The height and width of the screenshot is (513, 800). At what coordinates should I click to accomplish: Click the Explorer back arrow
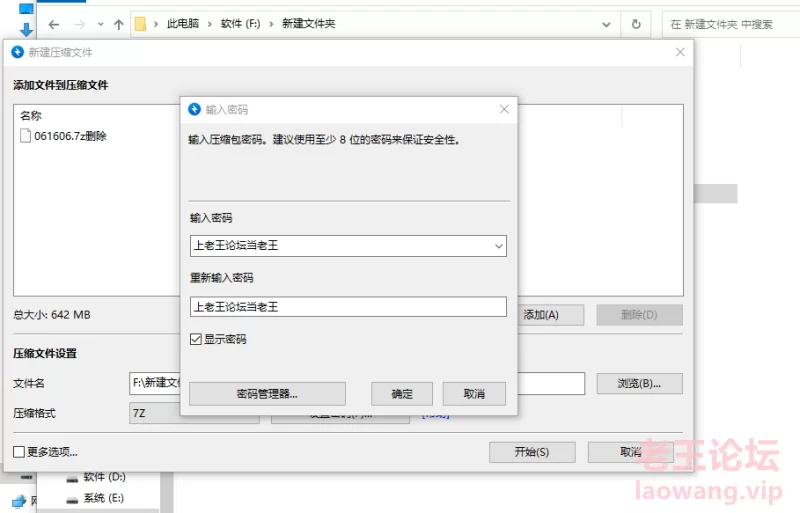[54, 24]
